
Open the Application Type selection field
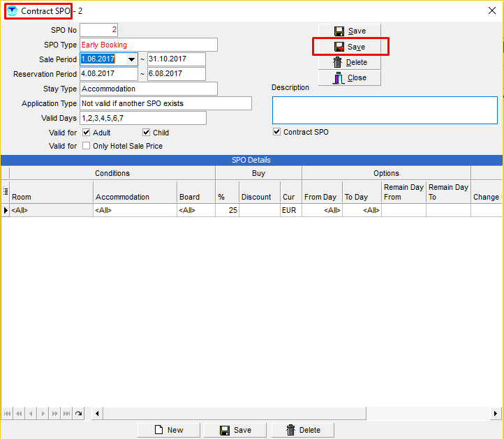pyautogui.click(x=165, y=103)
